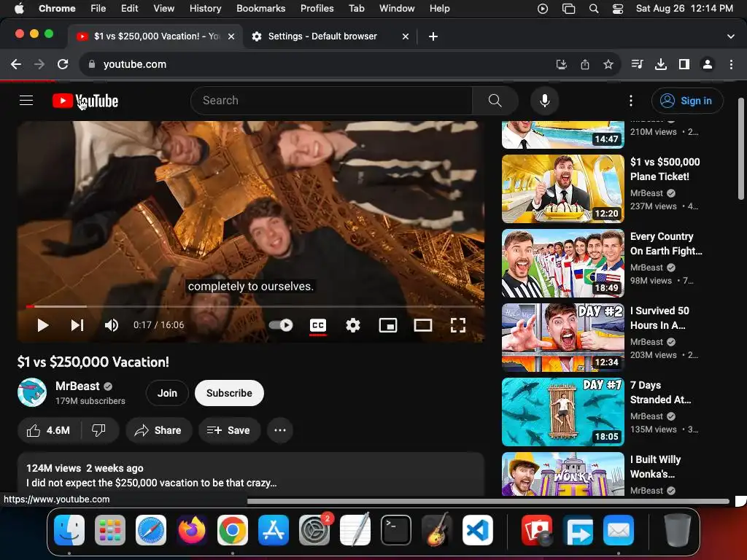747x560 pixels.
Task: Skip to next video
Action: point(77,325)
